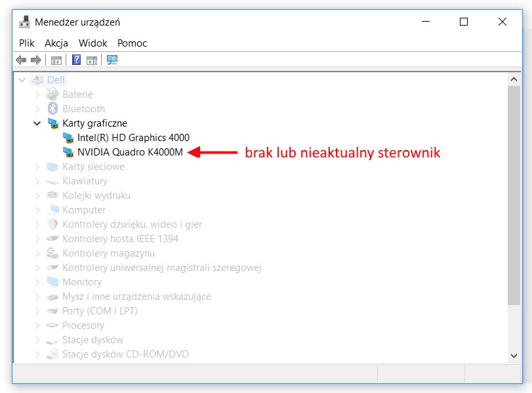Click the Komputer category icon
This screenshot has width=532, height=393.
click(x=52, y=210)
